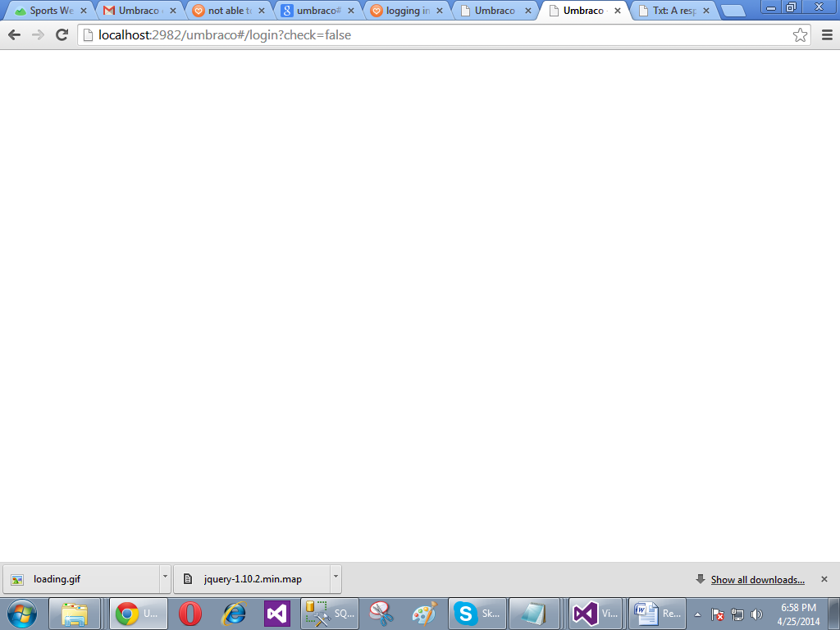
Task: Click the browser Back arrow
Action: click(x=14, y=34)
